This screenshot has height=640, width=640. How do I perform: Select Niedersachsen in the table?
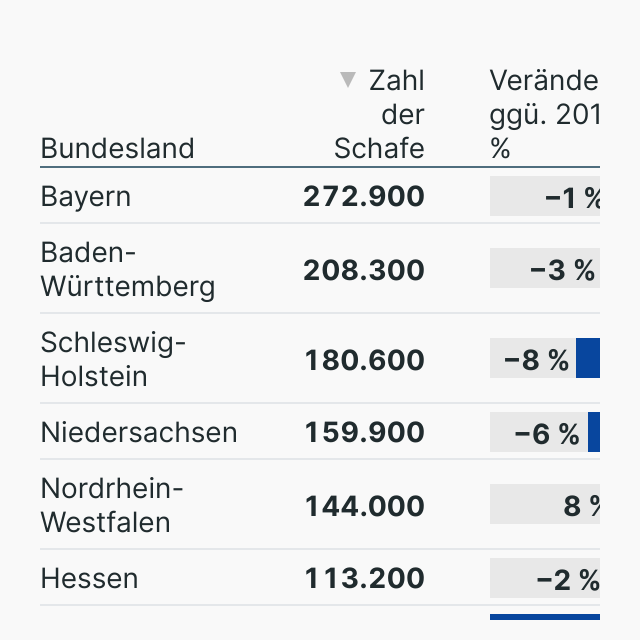[x=139, y=432]
